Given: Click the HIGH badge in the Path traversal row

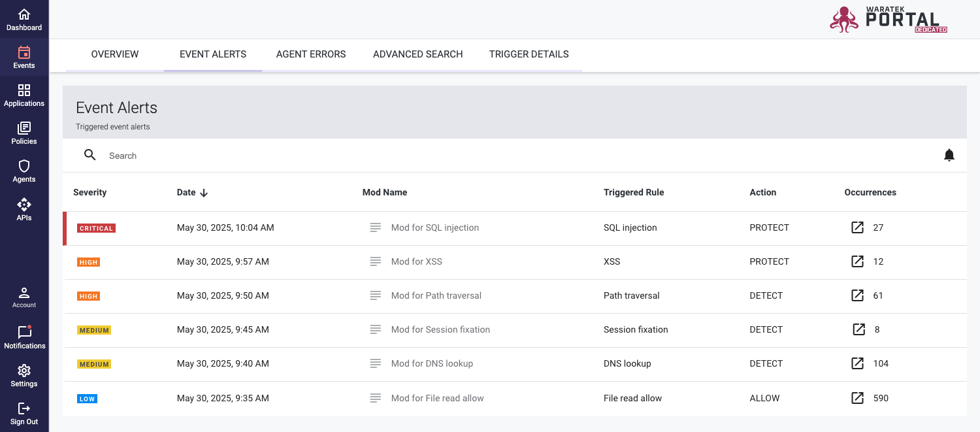Looking at the screenshot, I should [x=88, y=296].
